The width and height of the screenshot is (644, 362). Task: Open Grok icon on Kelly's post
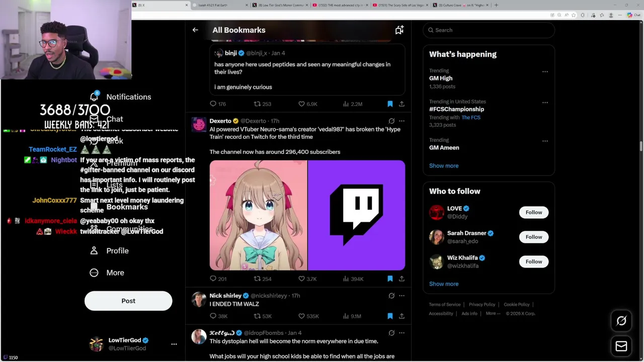tap(391, 333)
